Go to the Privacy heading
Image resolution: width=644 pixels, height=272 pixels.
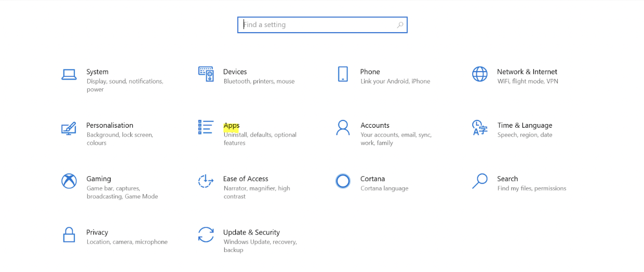click(x=97, y=233)
